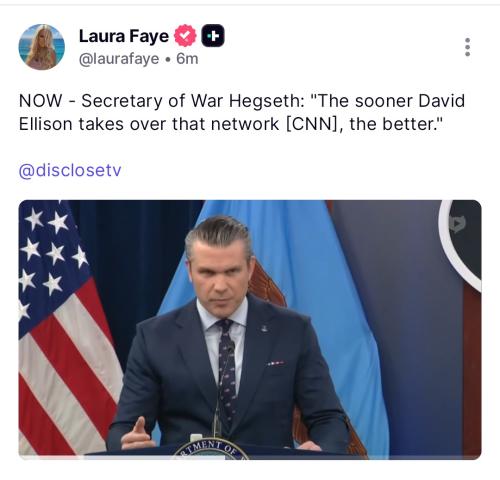
Task: Select the "Secretary of War Hegseth" text
Action: pos(191,101)
